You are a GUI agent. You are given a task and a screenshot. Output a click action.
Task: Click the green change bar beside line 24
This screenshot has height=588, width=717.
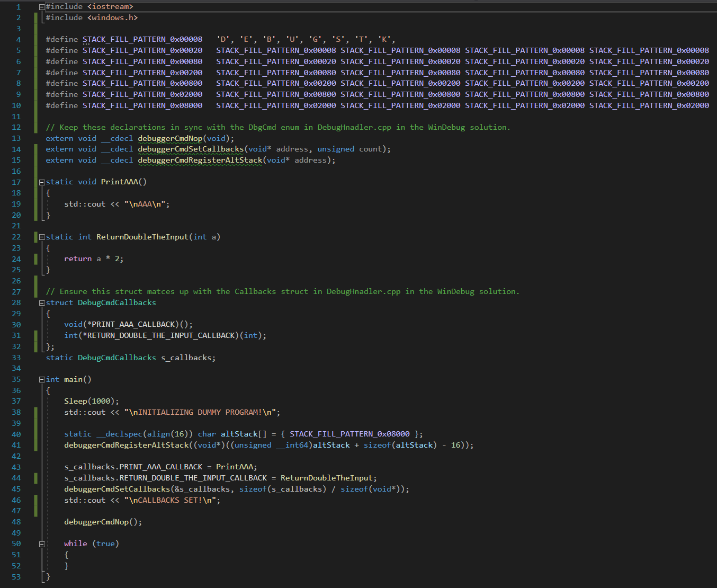tap(35, 259)
